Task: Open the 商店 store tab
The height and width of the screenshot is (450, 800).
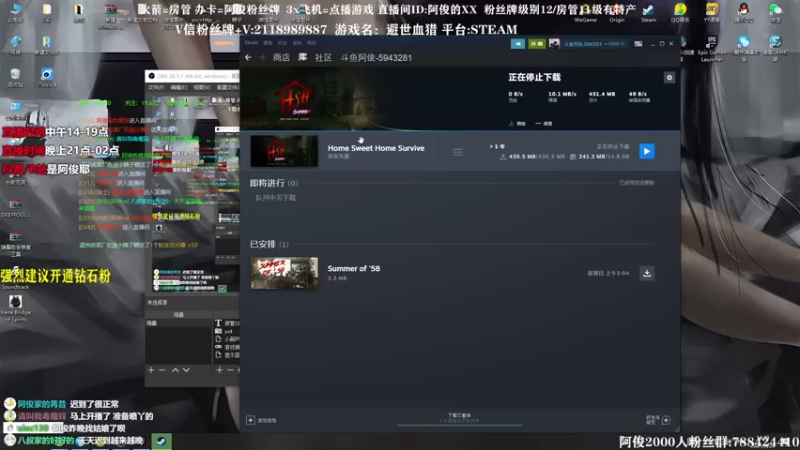Action: [281, 58]
